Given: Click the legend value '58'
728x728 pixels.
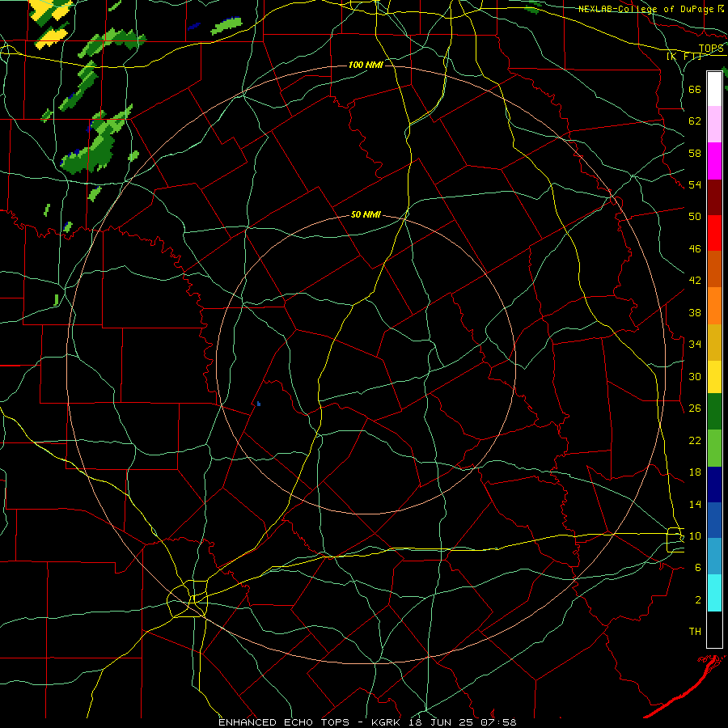Looking at the screenshot, I should coord(695,153).
